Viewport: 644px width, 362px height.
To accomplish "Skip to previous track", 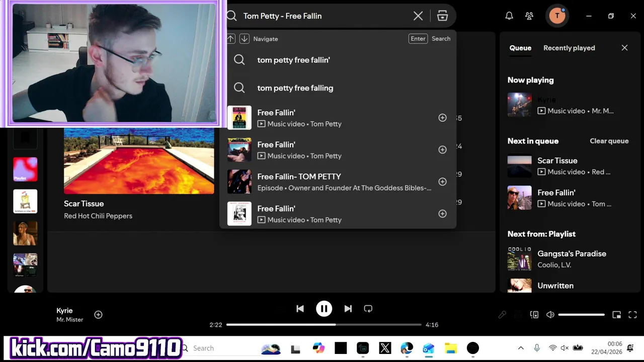I will 300,309.
